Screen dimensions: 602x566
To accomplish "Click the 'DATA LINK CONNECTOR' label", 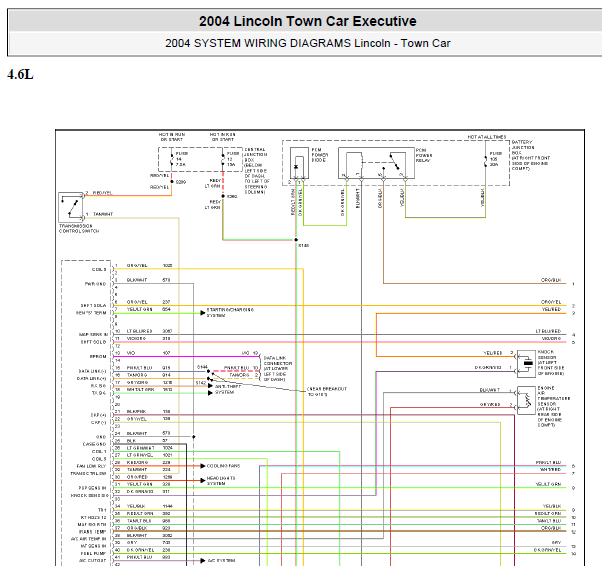I will (278, 368).
